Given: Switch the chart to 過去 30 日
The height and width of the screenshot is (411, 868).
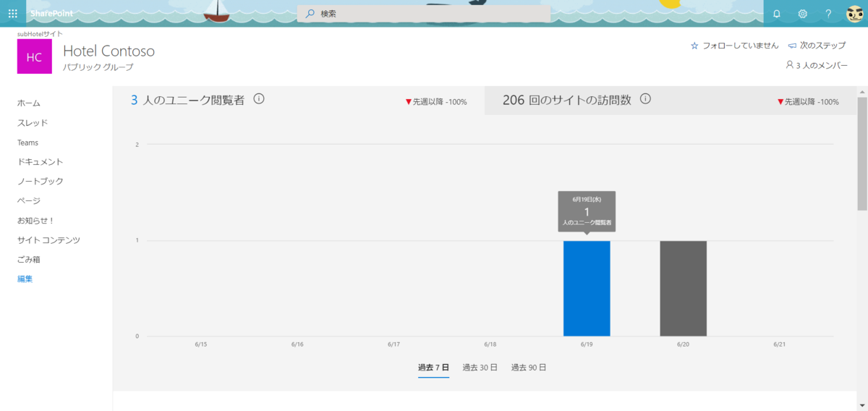Looking at the screenshot, I should pos(480,368).
